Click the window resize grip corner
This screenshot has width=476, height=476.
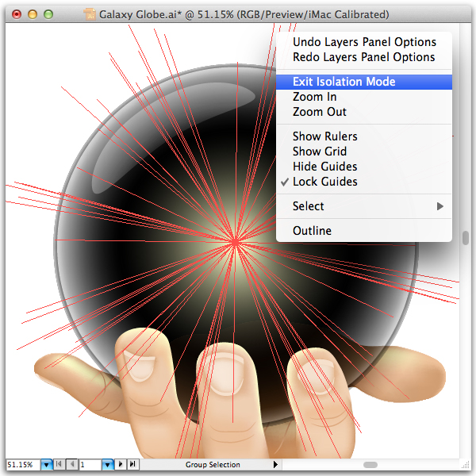click(x=466, y=465)
